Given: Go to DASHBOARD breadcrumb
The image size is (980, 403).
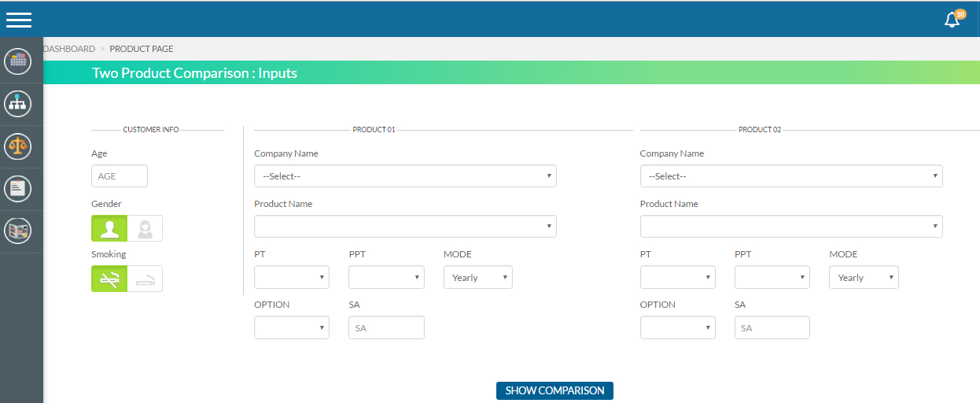Looking at the screenshot, I should click(x=69, y=49).
